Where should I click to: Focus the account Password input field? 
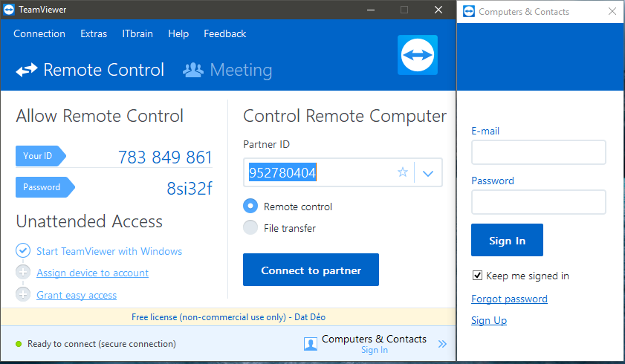[539, 202]
